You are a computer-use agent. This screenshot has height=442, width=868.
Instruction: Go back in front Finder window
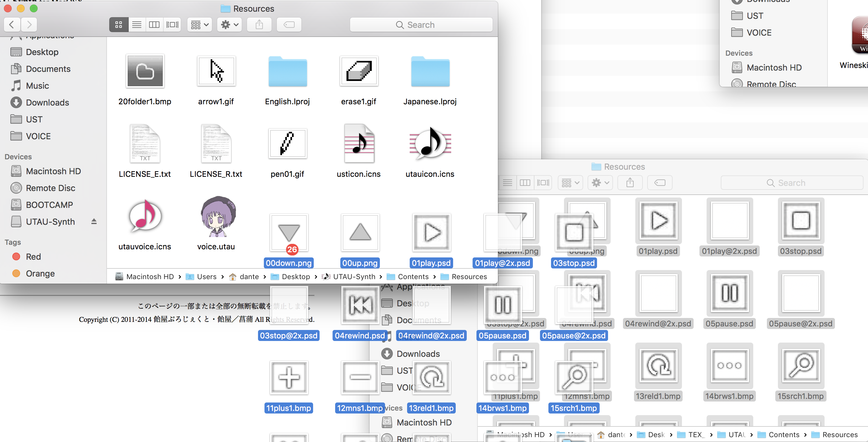12,25
